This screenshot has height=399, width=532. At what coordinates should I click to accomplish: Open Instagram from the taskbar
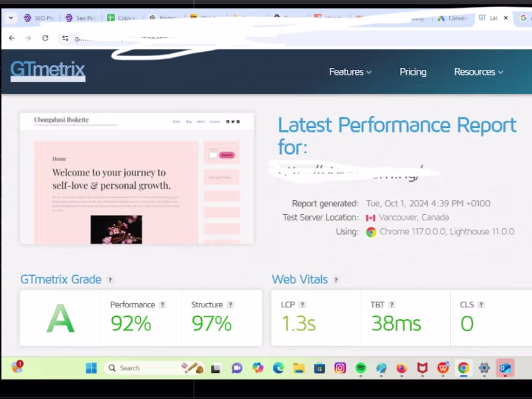(340, 368)
